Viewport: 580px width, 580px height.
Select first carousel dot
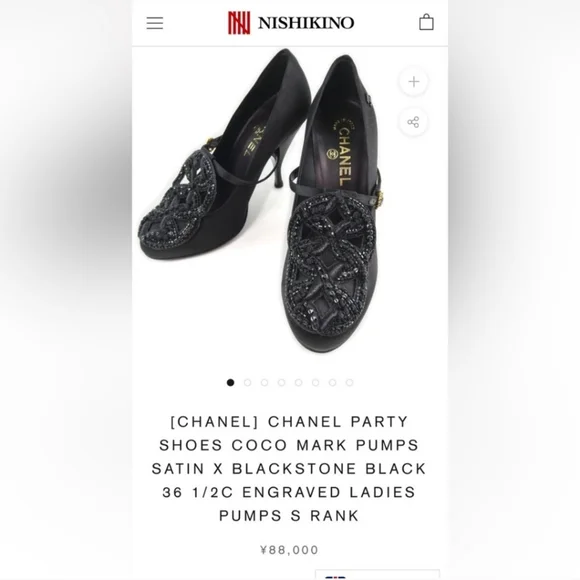click(x=230, y=382)
